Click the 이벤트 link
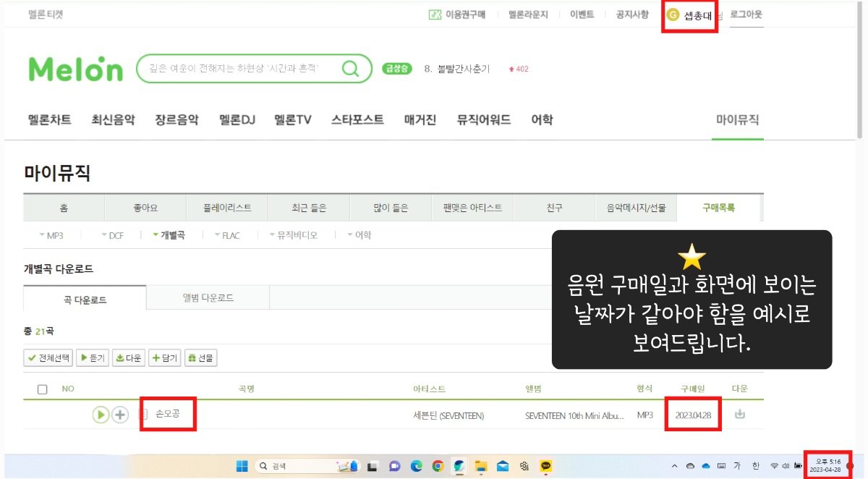868x479 pixels. (582, 14)
